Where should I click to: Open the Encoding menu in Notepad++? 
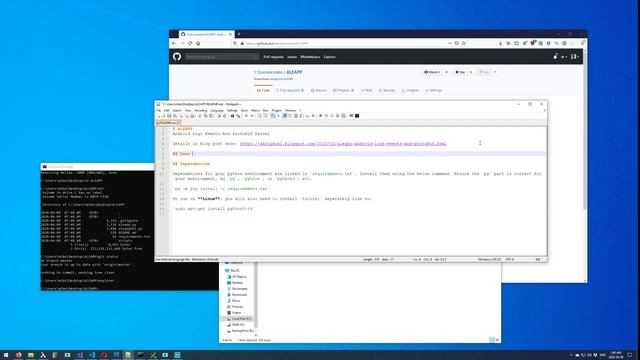click(x=201, y=111)
